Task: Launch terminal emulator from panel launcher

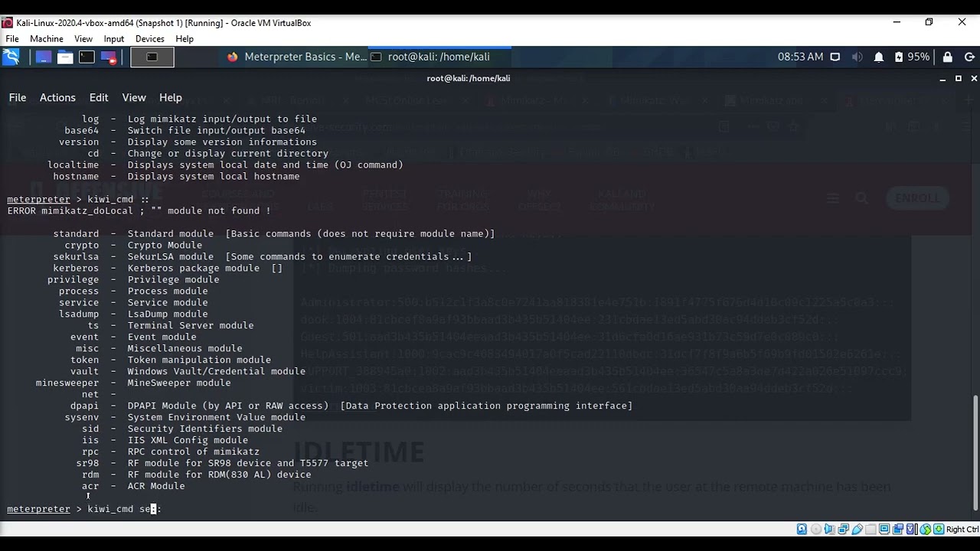Action: click(x=87, y=57)
